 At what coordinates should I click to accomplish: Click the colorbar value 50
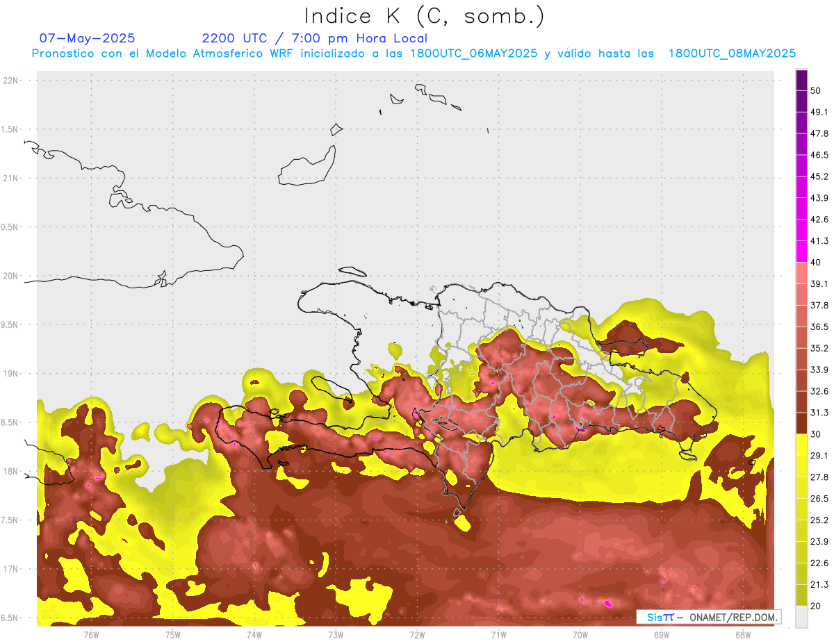[816, 90]
